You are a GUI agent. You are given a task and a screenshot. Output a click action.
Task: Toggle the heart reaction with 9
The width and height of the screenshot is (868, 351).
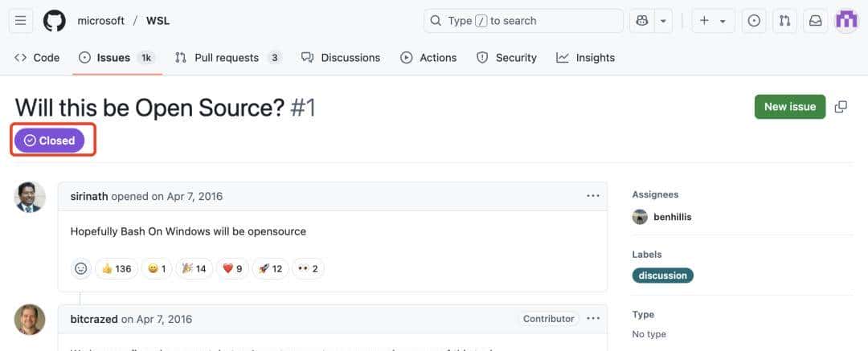tap(232, 268)
